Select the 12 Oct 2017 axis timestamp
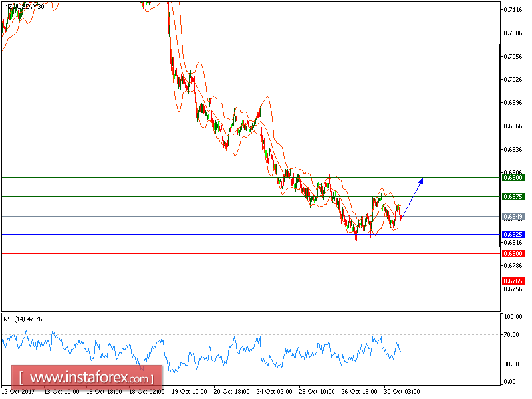Image resolution: width=532 pixels, height=399 pixels. pos(18,392)
